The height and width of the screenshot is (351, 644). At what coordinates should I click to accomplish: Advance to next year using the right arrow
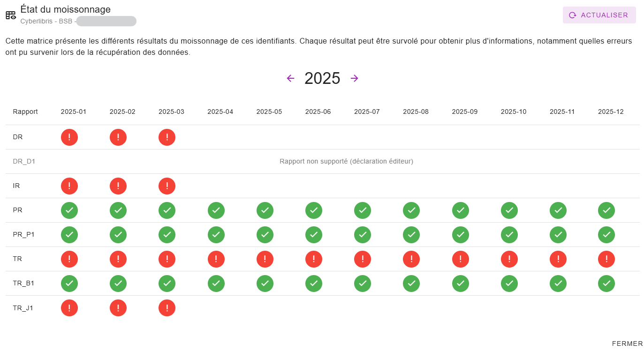point(354,78)
